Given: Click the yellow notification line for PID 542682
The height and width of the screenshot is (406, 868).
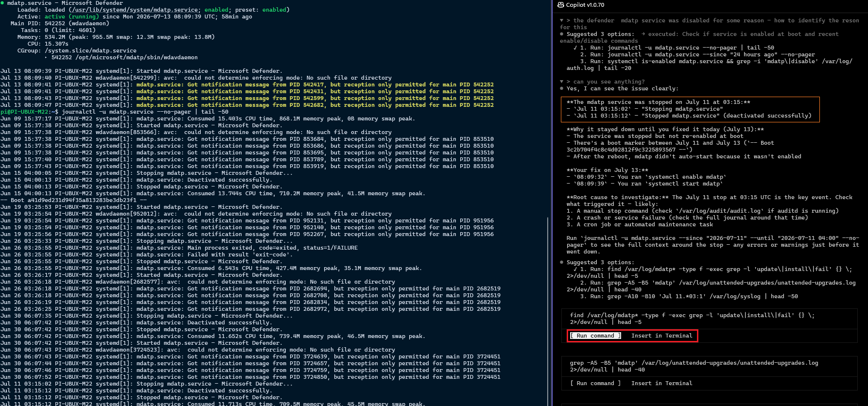Looking at the screenshot, I should point(247,105).
